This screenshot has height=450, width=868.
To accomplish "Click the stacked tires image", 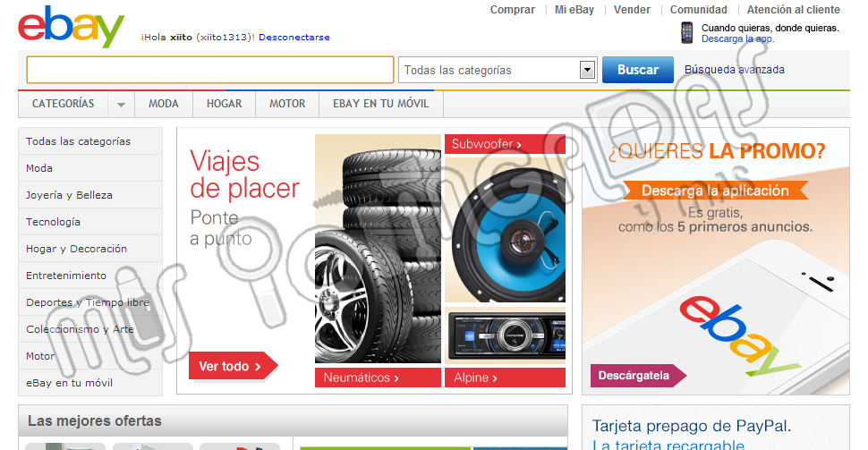I will [378, 249].
